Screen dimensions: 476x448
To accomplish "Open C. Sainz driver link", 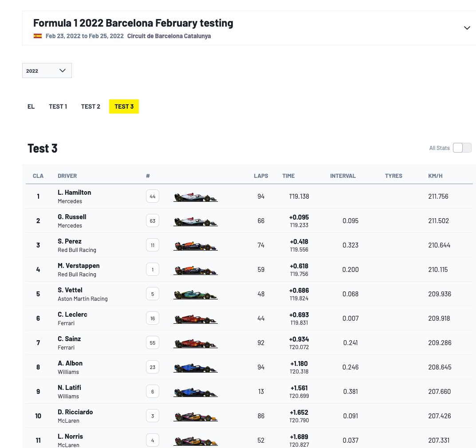I will tap(69, 339).
